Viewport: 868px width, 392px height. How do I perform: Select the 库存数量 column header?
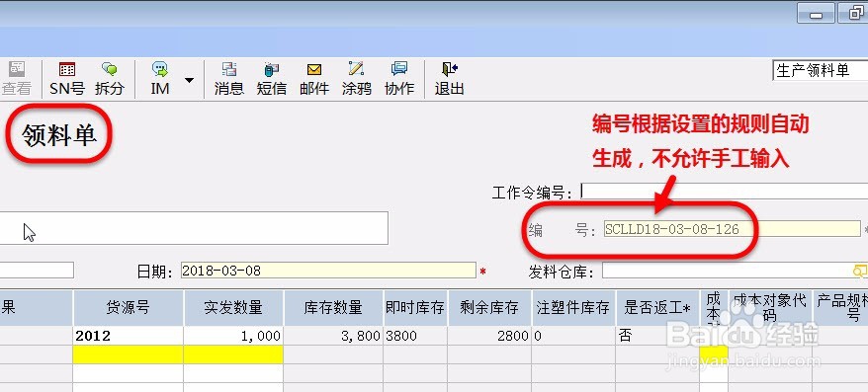pos(333,308)
